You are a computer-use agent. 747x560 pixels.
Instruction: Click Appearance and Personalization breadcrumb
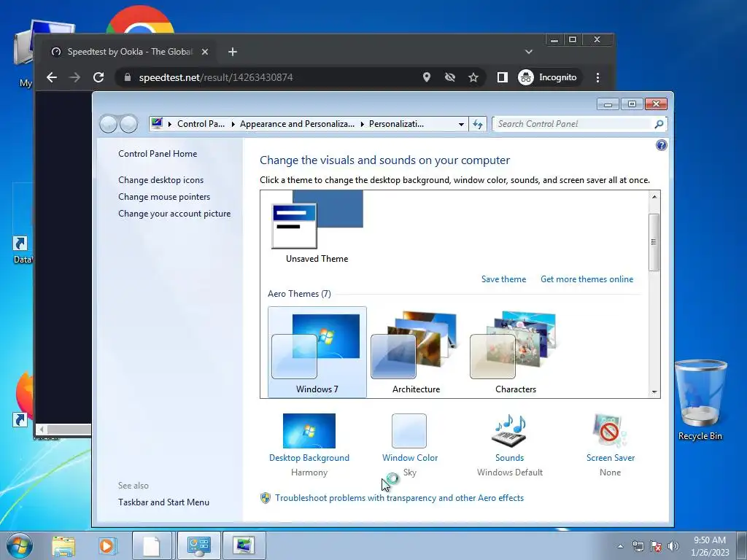[x=297, y=124]
